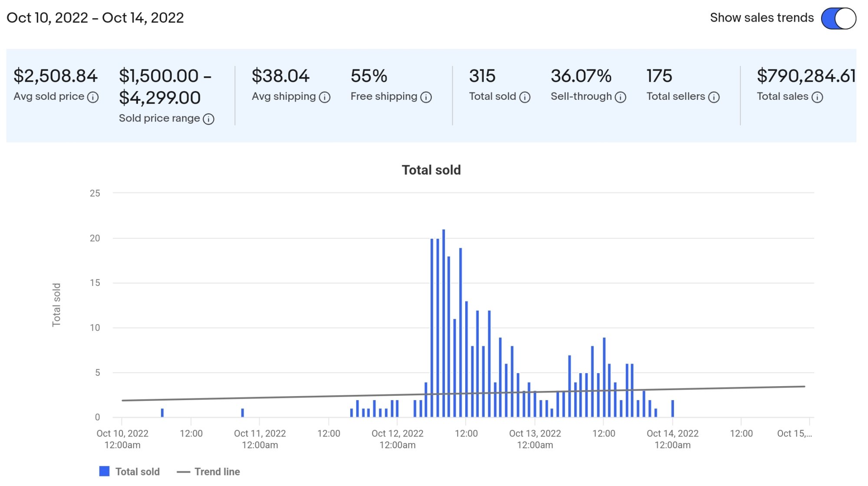Open info icon next to Sell-through
The image size is (868, 486).
[x=621, y=97]
